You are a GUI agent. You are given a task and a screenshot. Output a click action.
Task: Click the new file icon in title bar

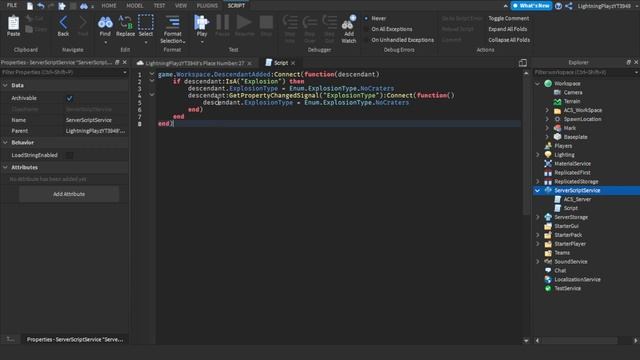coord(30,6)
